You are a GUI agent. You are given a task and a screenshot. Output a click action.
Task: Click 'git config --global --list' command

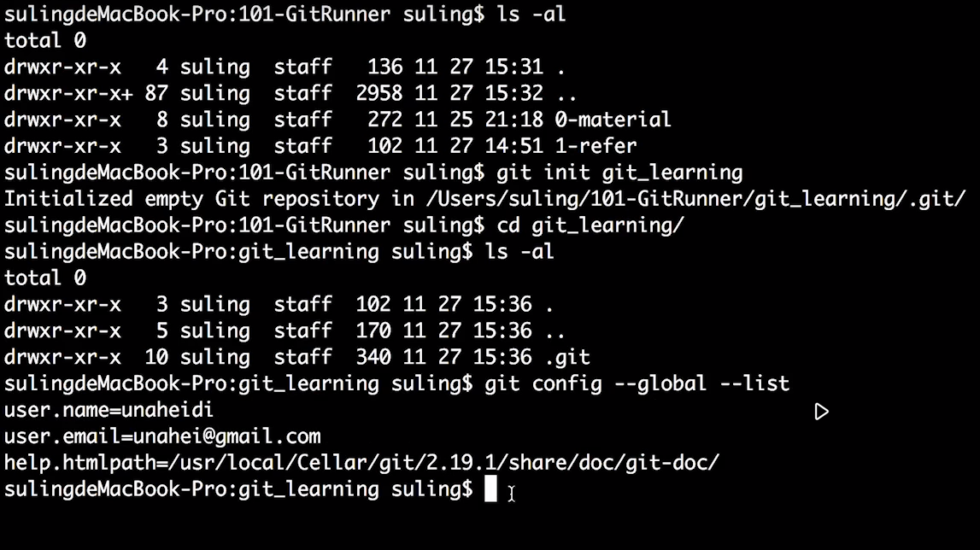pyautogui.click(x=637, y=383)
